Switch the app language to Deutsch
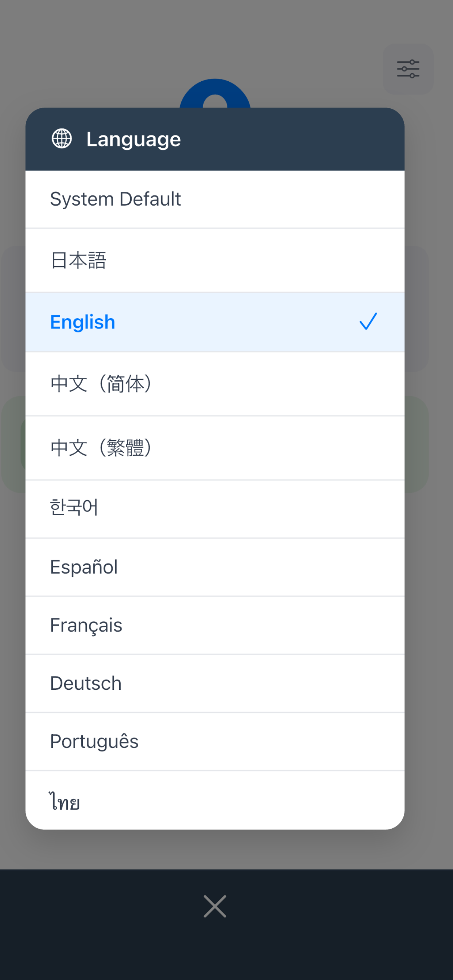This screenshot has width=453, height=980. [x=86, y=683]
